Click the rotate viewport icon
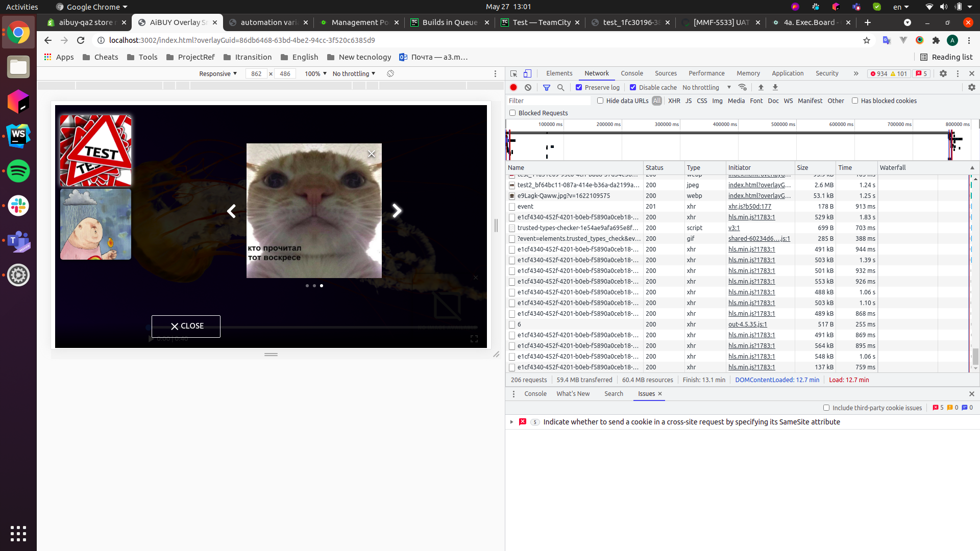Viewport: 980px width, 551px height. pyautogui.click(x=390, y=73)
